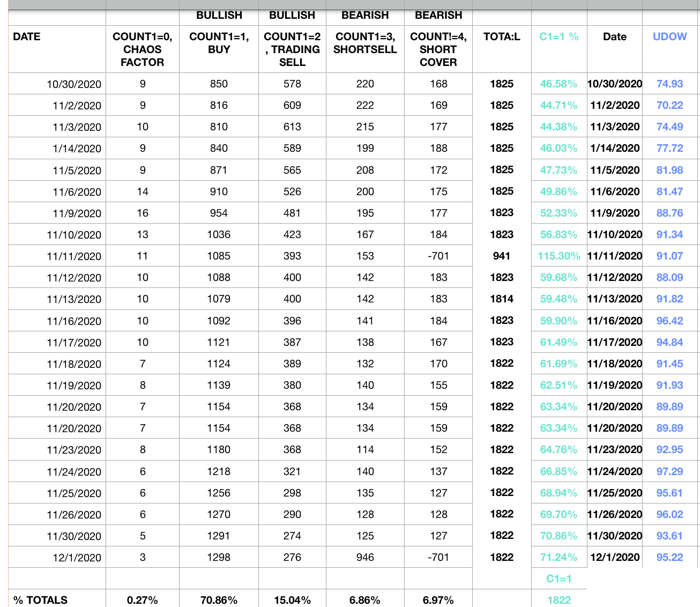Select the BUY value 1085
The height and width of the screenshot is (607, 700).
coord(219,256)
